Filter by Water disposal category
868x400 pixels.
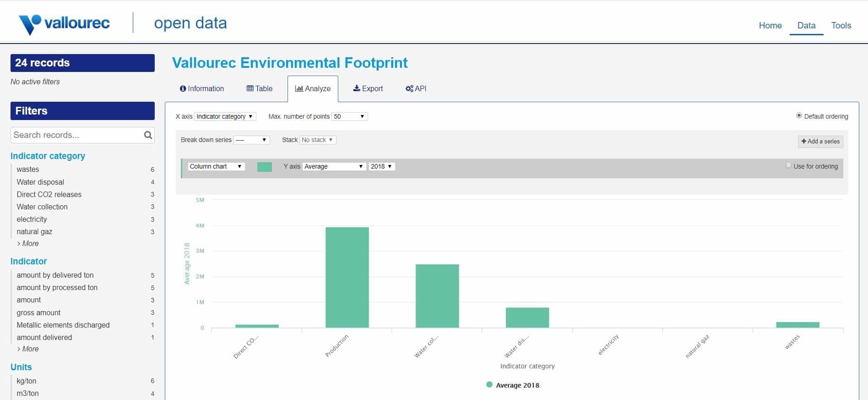click(x=40, y=182)
